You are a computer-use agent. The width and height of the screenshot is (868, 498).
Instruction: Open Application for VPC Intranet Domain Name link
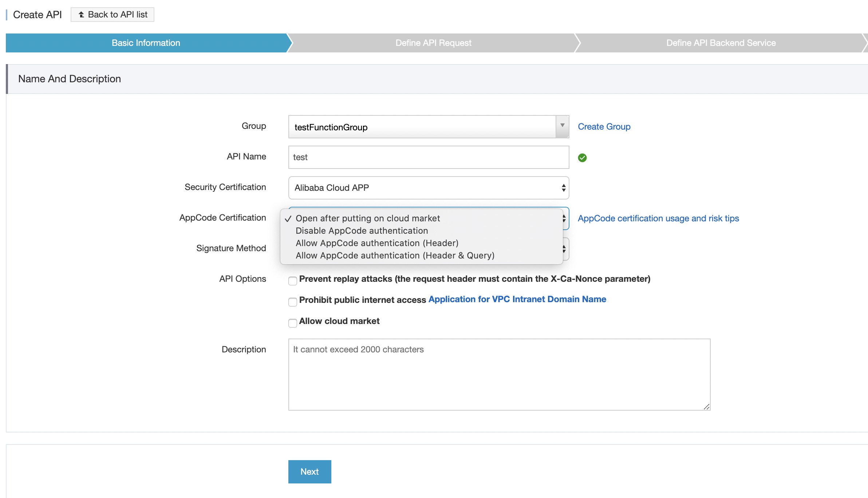click(x=517, y=299)
